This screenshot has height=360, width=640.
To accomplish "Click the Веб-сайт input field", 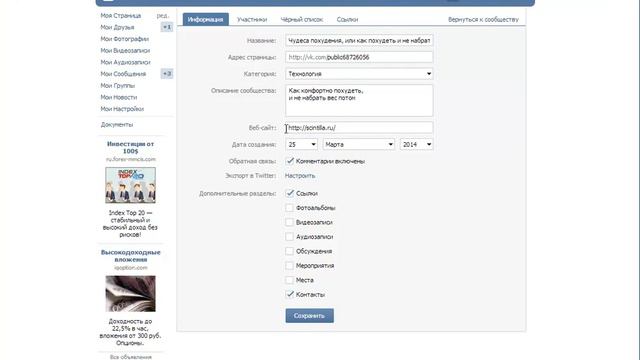I will (359, 128).
